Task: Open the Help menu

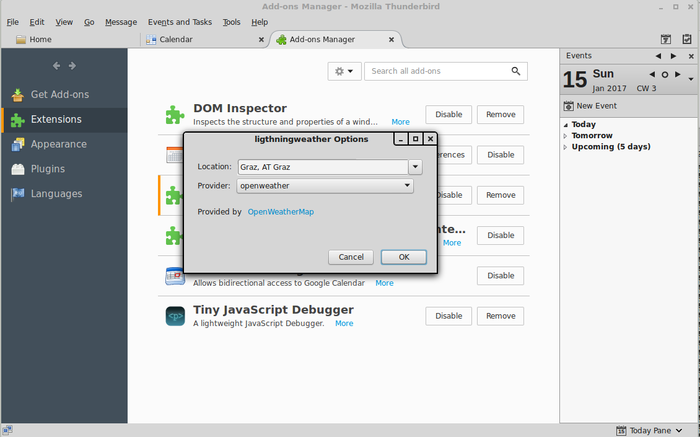Action: click(x=259, y=22)
